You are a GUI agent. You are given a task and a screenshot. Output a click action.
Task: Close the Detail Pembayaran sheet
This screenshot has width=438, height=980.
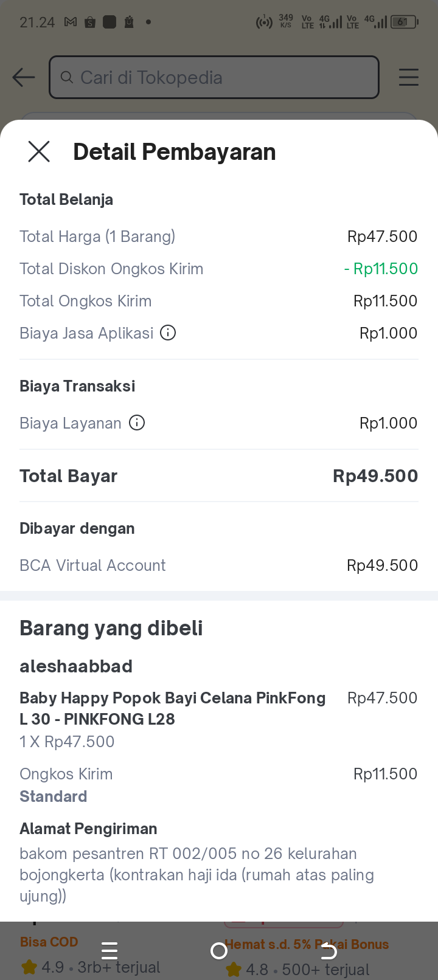tap(39, 151)
